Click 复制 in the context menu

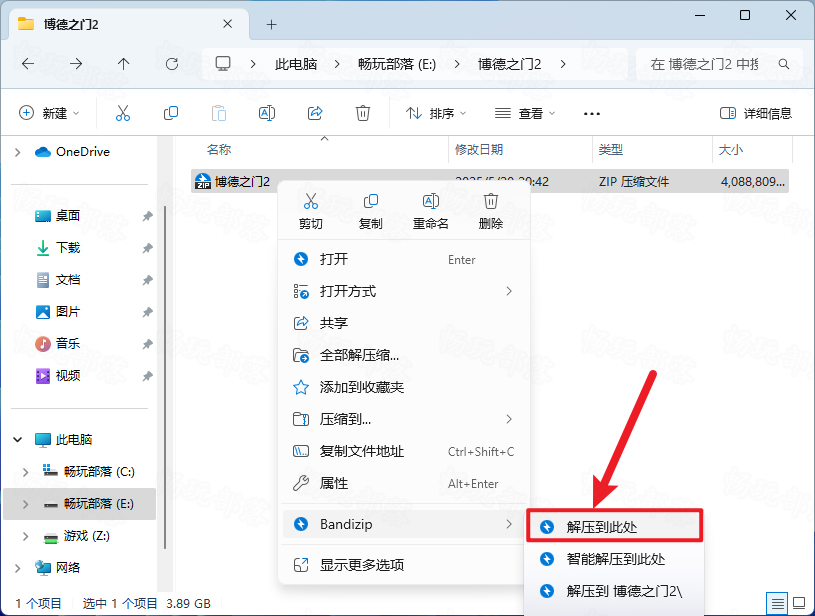tap(371, 212)
